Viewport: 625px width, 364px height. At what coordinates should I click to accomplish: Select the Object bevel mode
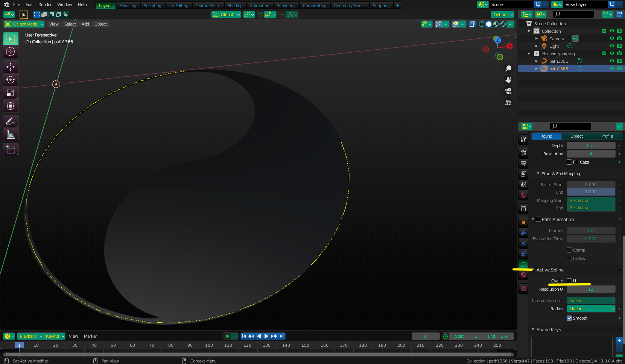[576, 136]
